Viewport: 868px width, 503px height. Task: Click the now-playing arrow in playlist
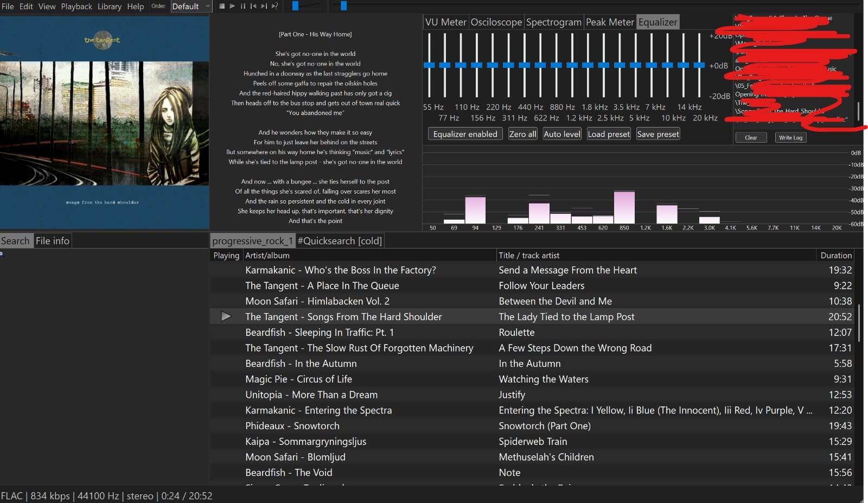point(226,316)
